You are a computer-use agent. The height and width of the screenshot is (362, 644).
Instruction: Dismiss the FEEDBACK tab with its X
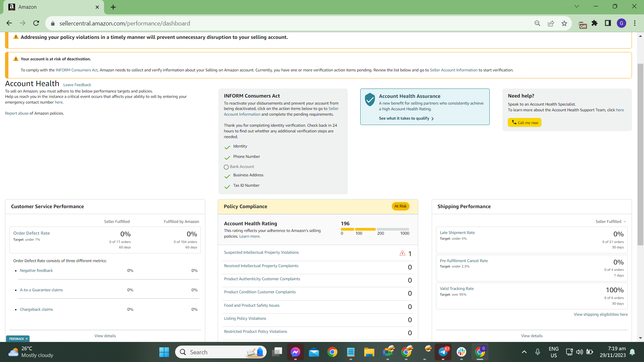coord(26,339)
